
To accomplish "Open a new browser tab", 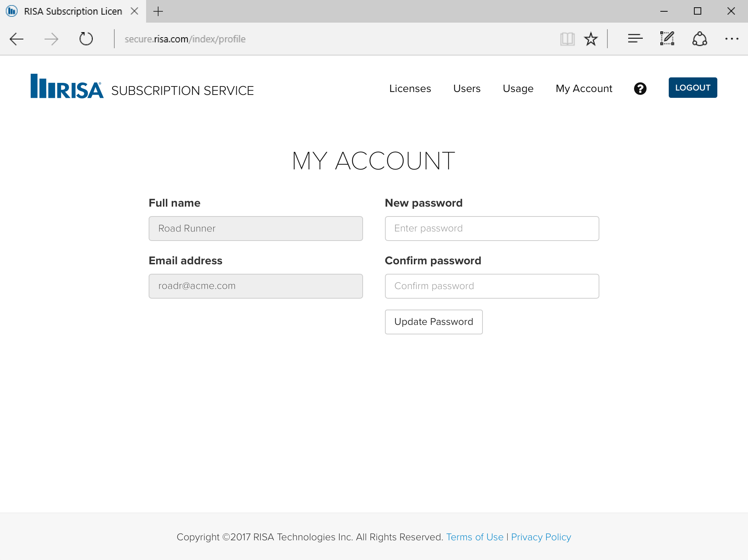I will pyautogui.click(x=158, y=11).
